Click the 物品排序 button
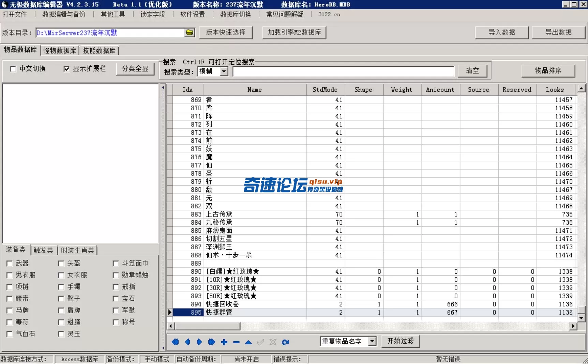This screenshot has height=364, width=588. pos(548,71)
